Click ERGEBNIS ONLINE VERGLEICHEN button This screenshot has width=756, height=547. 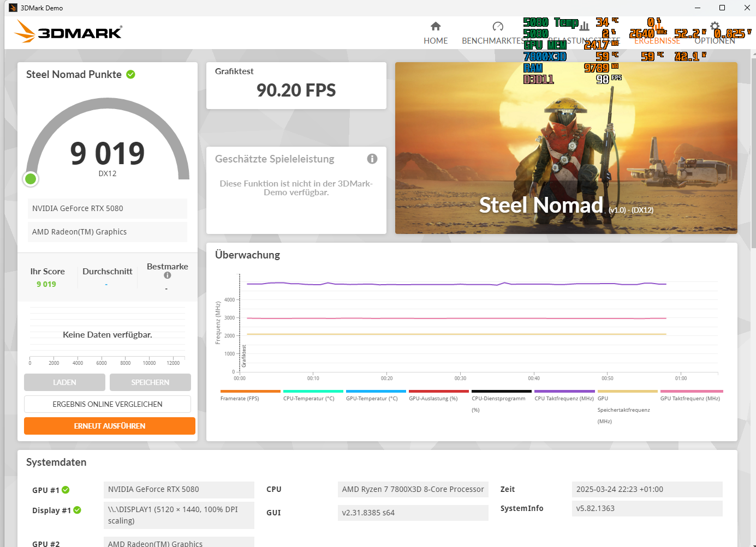108,404
